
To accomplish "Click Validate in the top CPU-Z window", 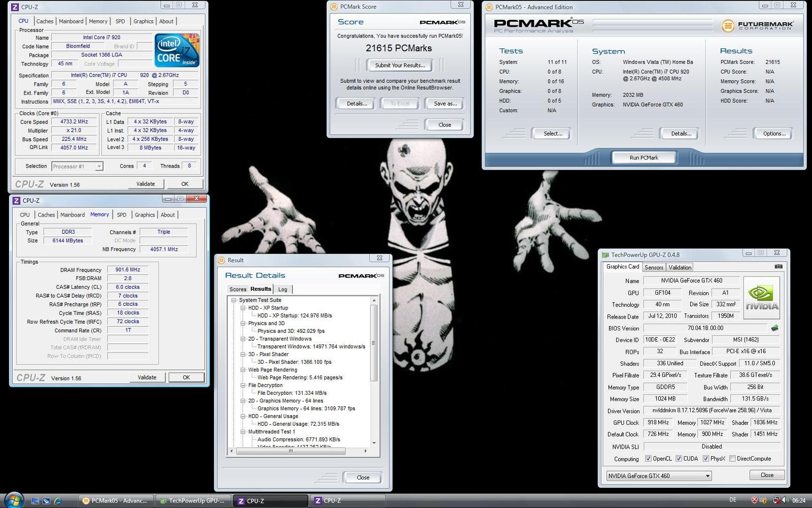I will click(x=146, y=184).
